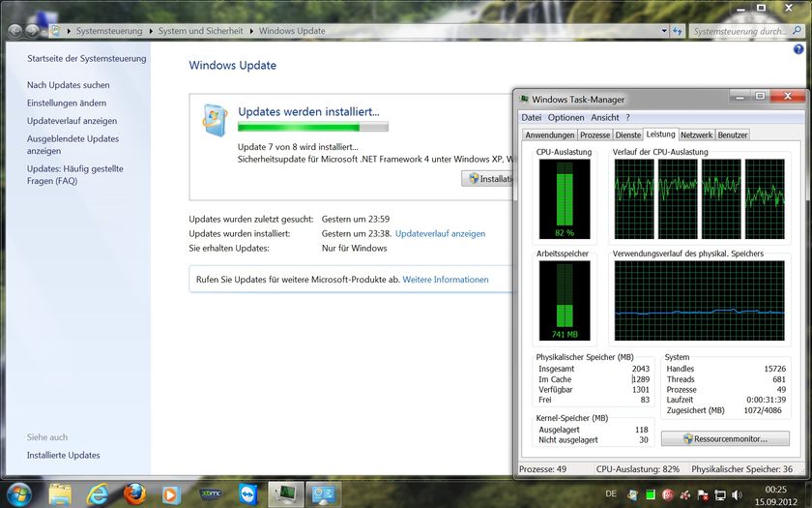Screen dimensions: 812x508
Task: Open Windows Explorer from the taskbar
Action: (x=60, y=494)
